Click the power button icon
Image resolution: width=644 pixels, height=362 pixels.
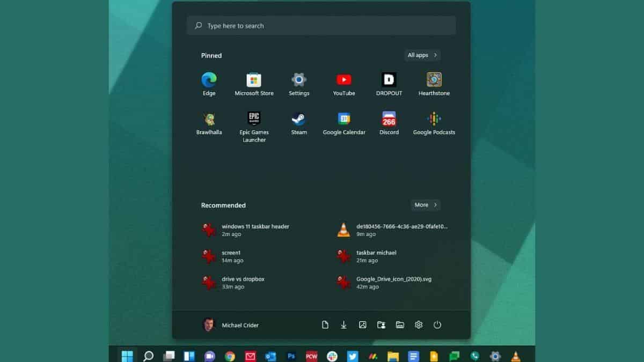point(437,325)
